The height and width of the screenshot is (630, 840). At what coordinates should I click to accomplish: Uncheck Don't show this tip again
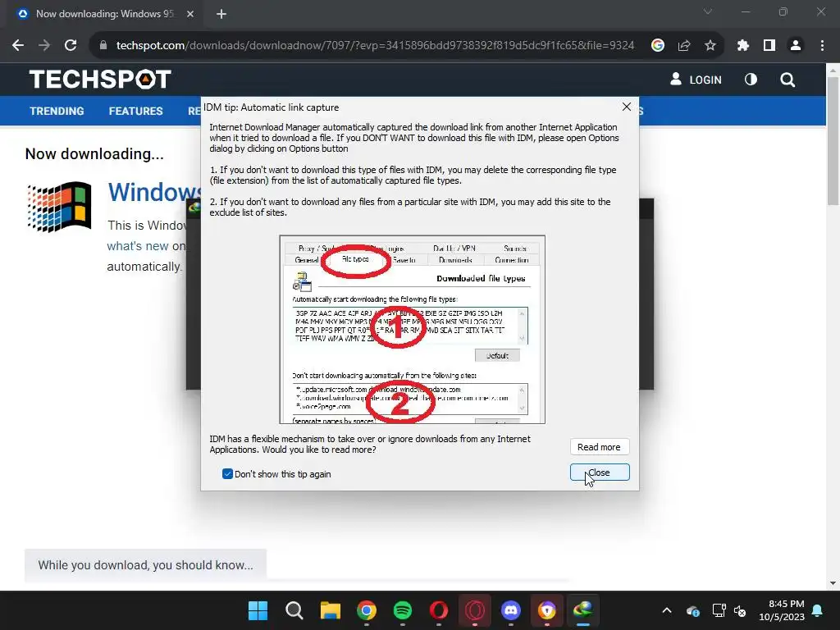227,474
